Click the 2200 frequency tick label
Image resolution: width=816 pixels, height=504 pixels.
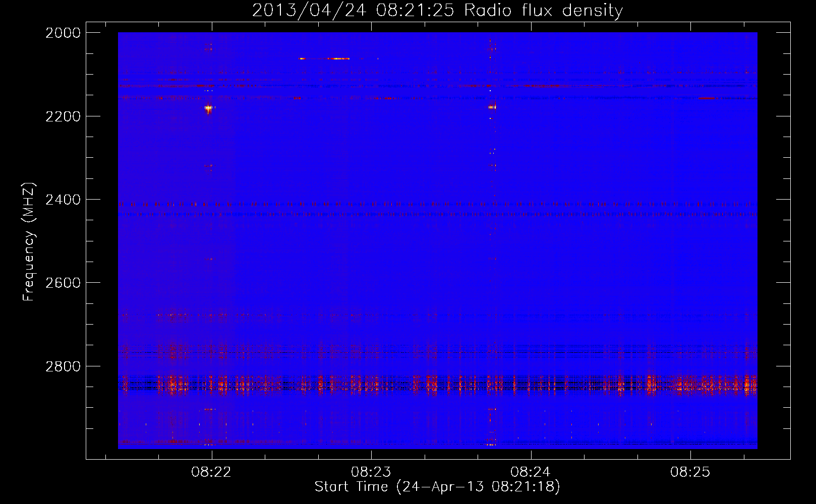63,116
